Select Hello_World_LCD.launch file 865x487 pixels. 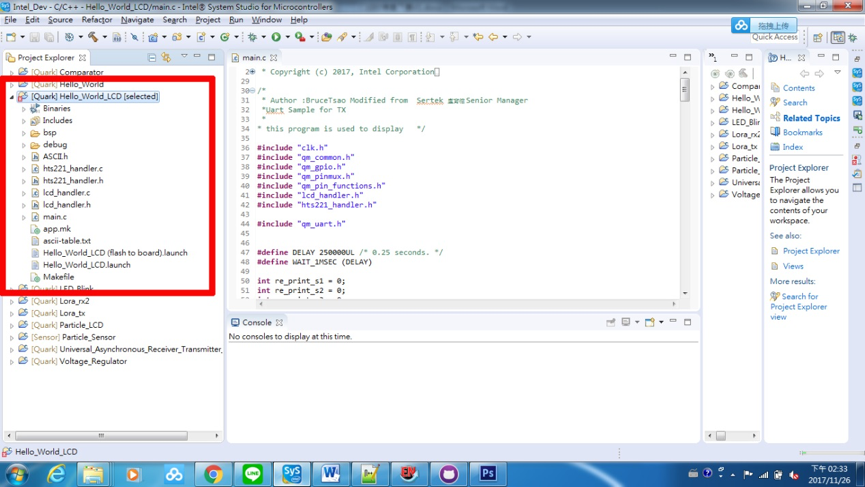click(87, 265)
